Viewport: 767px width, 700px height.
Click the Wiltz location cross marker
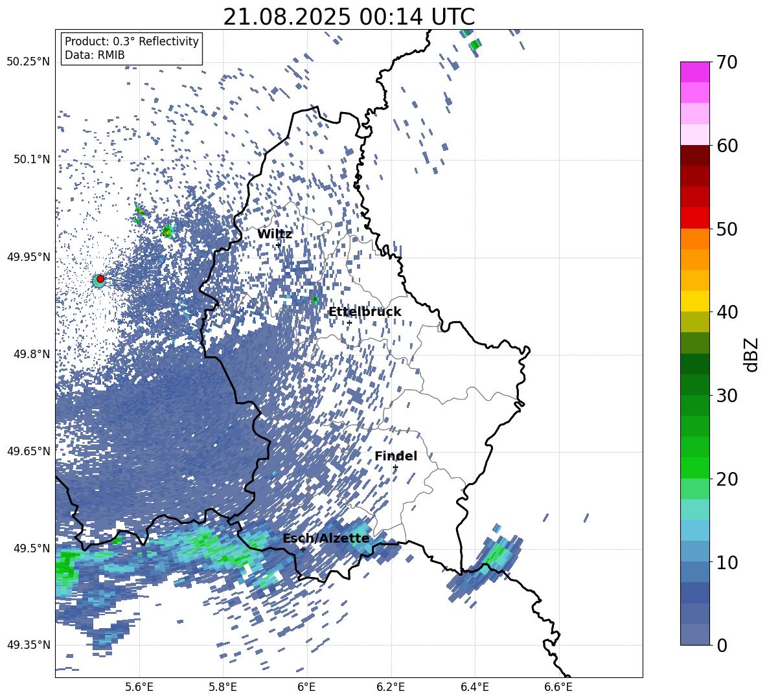(x=279, y=245)
